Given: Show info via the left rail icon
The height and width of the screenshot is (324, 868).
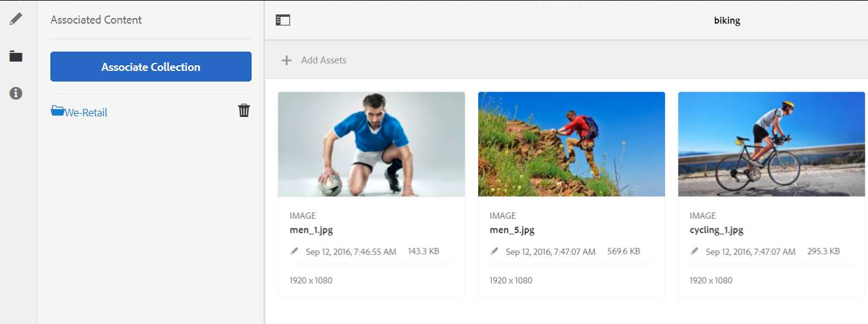Looking at the screenshot, I should [16, 93].
